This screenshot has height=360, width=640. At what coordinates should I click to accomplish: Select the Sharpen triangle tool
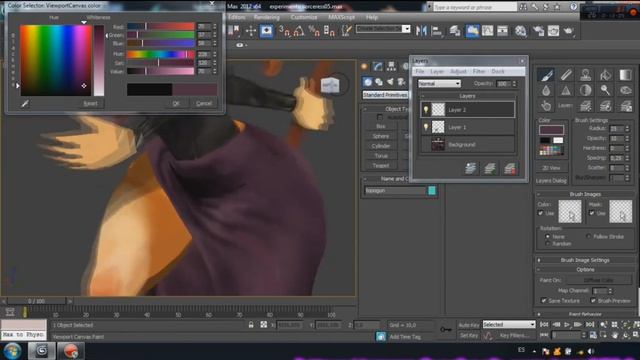tap(566, 90)
